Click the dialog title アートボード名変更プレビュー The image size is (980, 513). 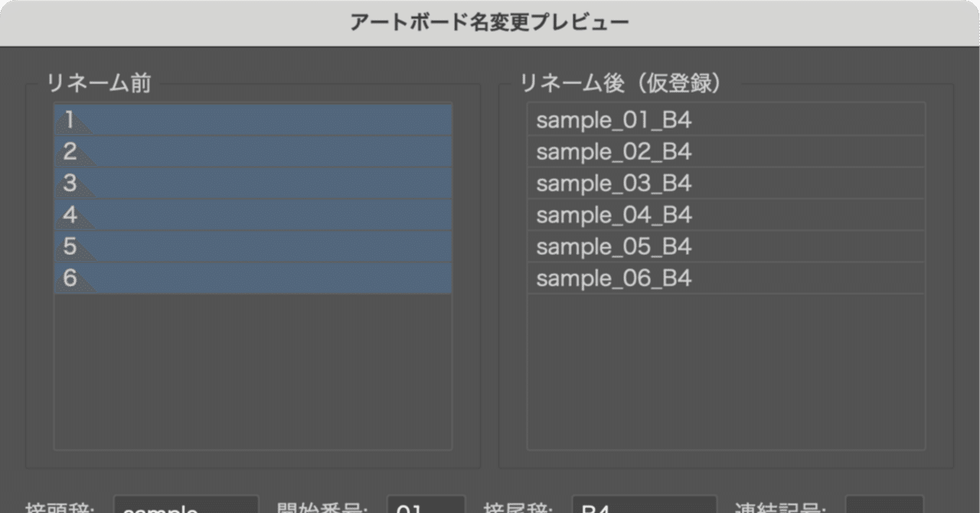(489, 22)
